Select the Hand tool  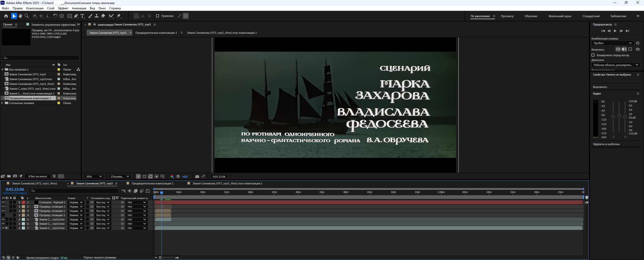point(20,16)
